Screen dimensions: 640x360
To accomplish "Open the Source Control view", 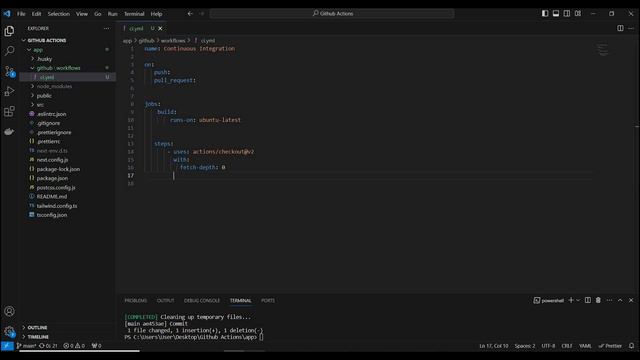I will [9, 71].
